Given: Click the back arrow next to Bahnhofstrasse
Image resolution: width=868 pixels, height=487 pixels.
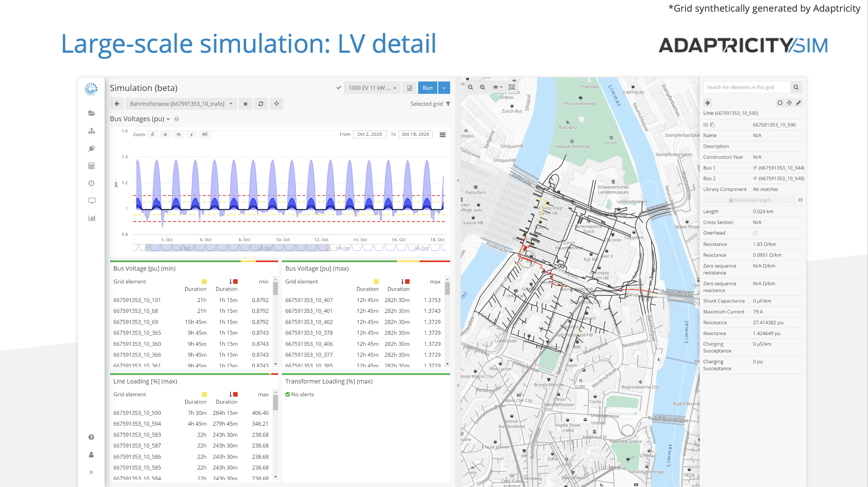Looking at the screenshot, I should point(117,104).
